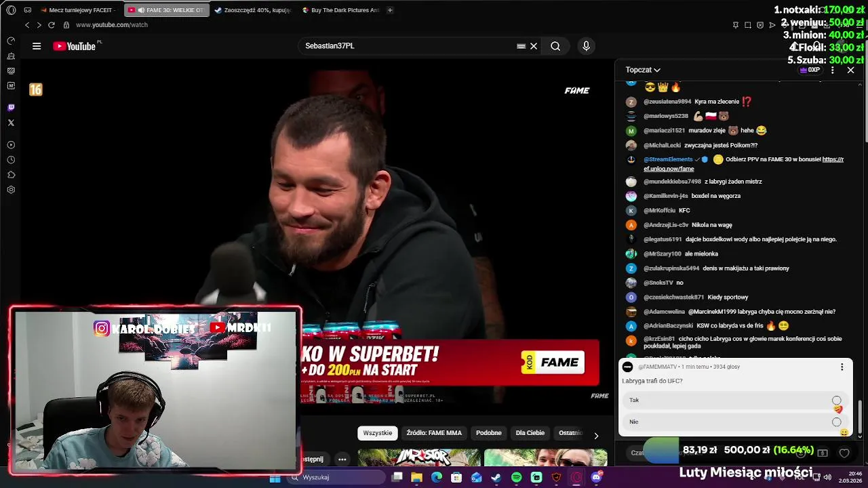
Task: Select the Wszystkie filter chip
Action: click(x=378, y=433)
